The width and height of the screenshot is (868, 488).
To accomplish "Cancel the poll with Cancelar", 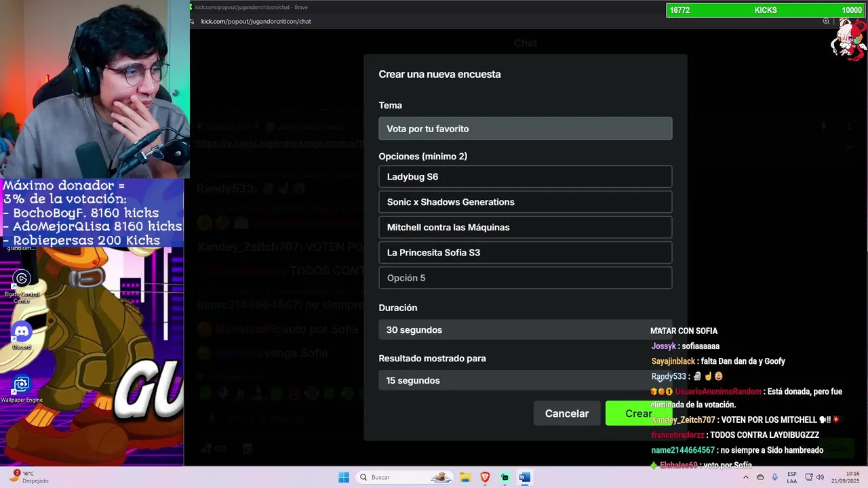I will pyautogui.click(x=567, y=413).
